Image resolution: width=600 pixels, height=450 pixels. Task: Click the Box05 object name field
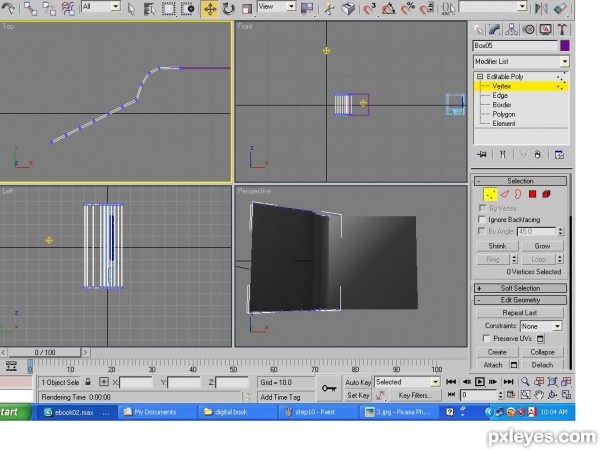[515, 46]
